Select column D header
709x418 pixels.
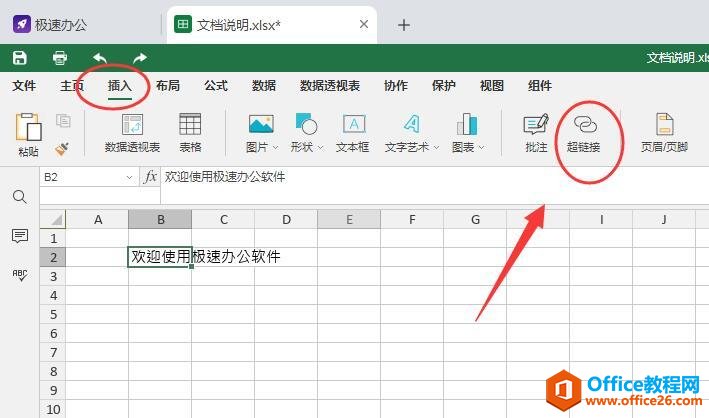[x=286, y=219]
